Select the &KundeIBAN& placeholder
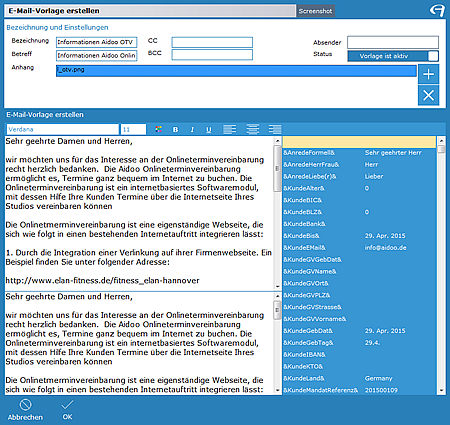Screen dimensions: 450x425 click(x=304, y=354)
